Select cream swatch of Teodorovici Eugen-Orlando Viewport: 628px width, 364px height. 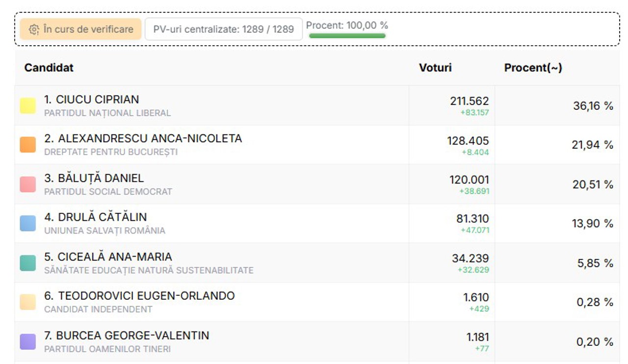[x=28, y=302]
